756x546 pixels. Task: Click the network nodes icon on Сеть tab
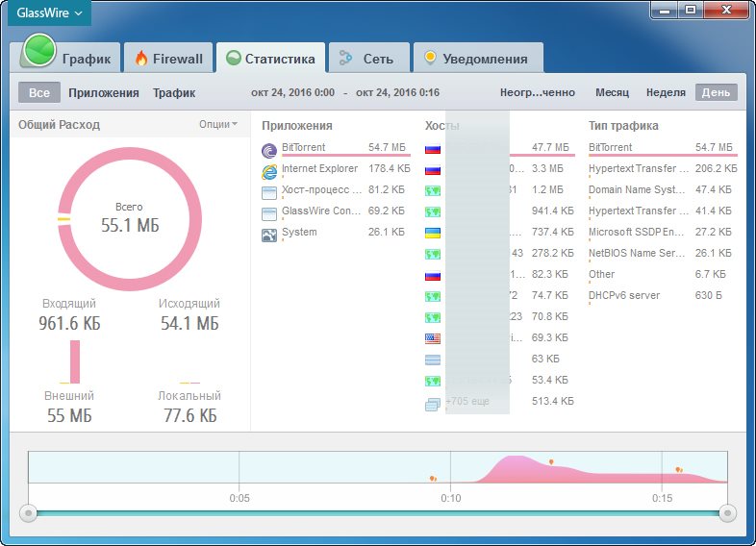tap(345, 58)
